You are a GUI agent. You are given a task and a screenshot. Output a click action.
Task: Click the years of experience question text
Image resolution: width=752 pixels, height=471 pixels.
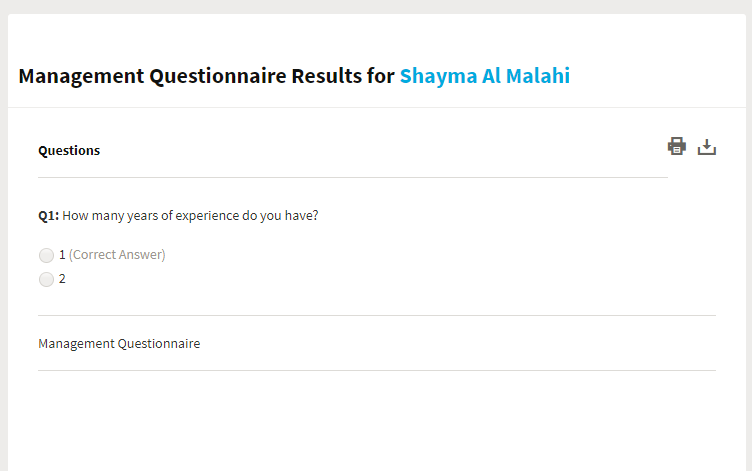[190, 216]
